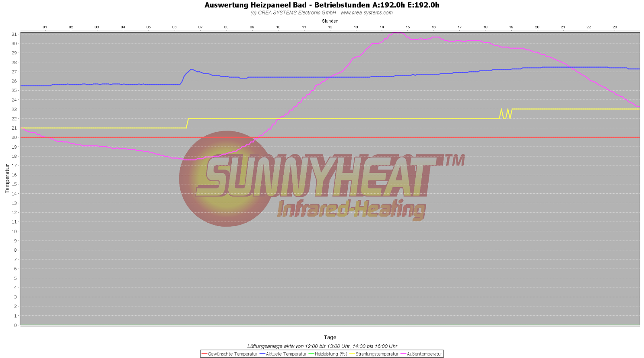Click blue swatch beside 'Aktuelle Temperatur'

[x=262, y=354]
